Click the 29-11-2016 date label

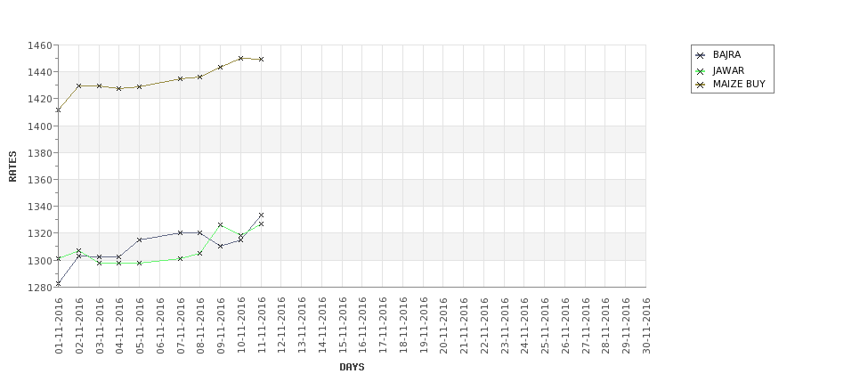click(x=626, y=326)
